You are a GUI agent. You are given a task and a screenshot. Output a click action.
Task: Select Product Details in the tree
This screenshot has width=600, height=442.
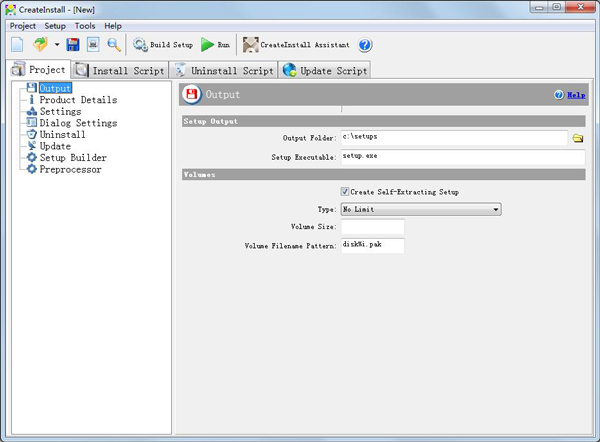(x=77, y=100)
